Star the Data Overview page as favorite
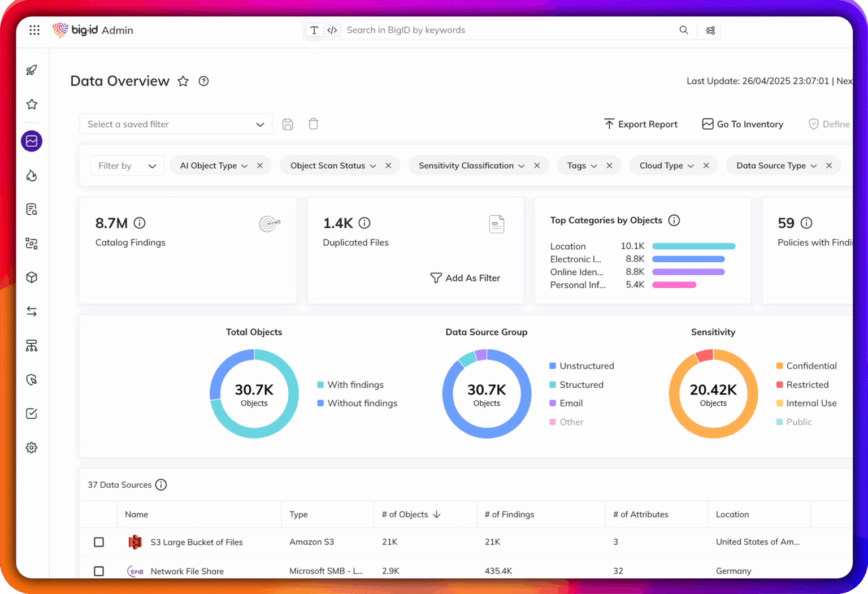The image size is (868, 594). pos(183,81)
